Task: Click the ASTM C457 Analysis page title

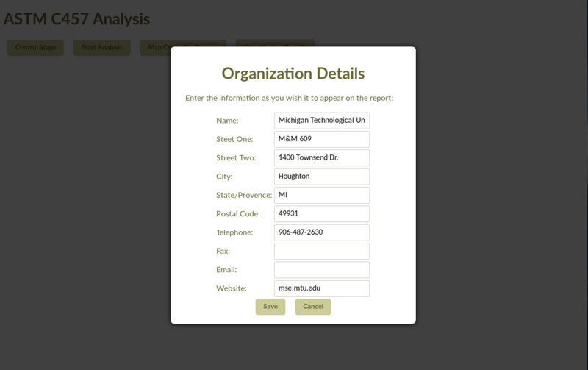Action: pyautogui.click(x=77, y=19)
